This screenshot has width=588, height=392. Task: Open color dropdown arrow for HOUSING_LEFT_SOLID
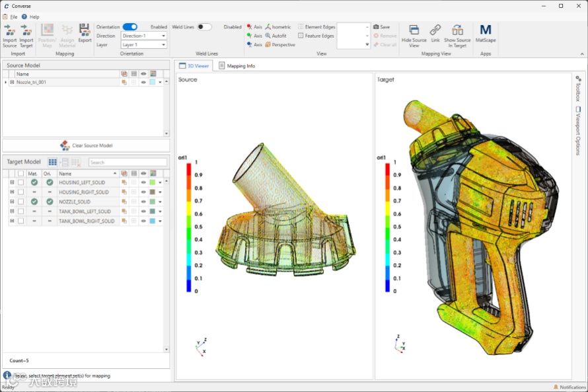(x=160, y=182)
